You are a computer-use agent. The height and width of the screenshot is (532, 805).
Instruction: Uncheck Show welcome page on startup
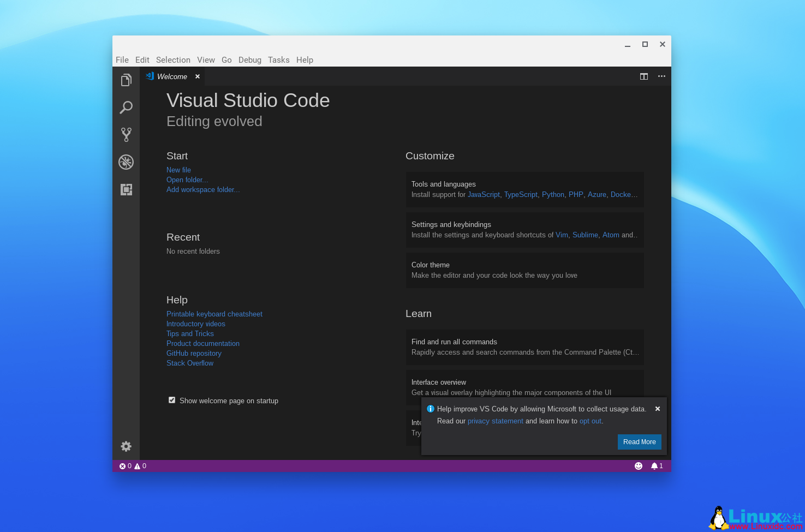click(x=172, y=400)
